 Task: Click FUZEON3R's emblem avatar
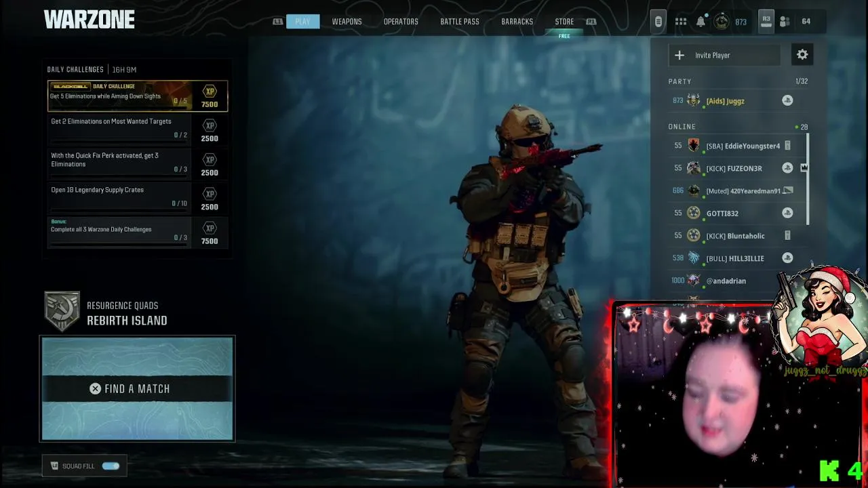(693, 168)
